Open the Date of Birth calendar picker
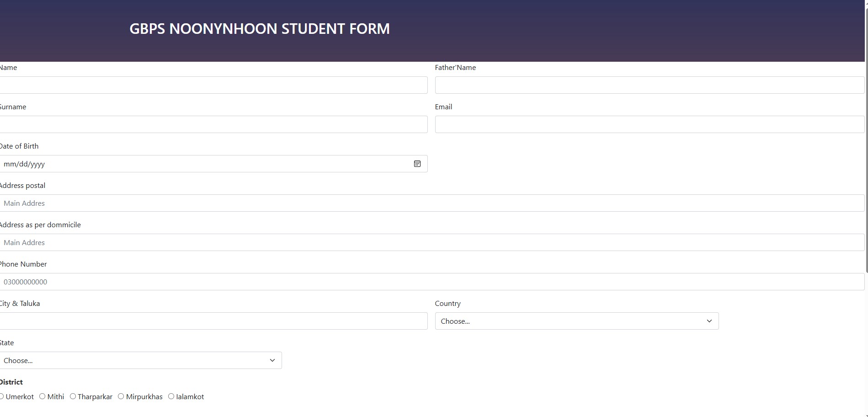The height and width of the screenshot is (417, 868). click(x=417, y=164)
